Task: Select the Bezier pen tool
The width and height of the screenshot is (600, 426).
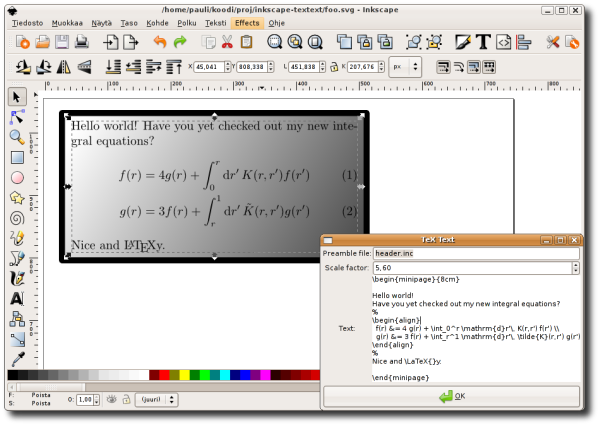Action: [x=17, y=258]
